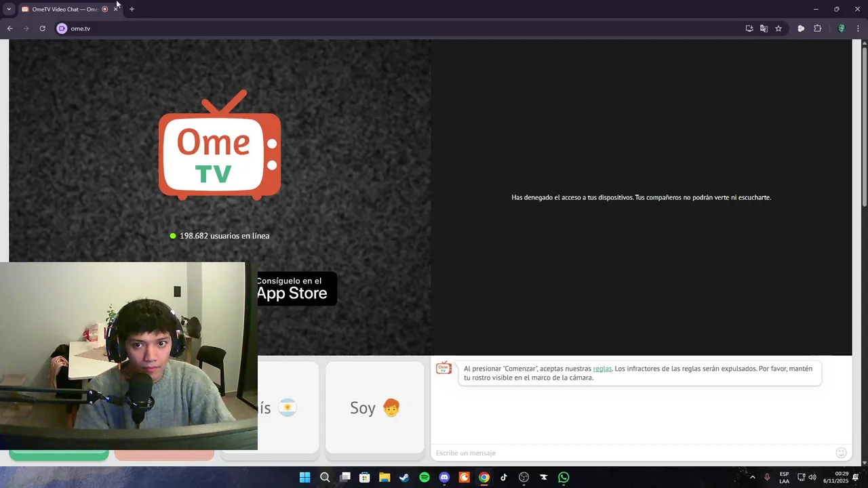Click the webcam overlay thumbnail
The image size is (868, 488).
click(129, 356)
